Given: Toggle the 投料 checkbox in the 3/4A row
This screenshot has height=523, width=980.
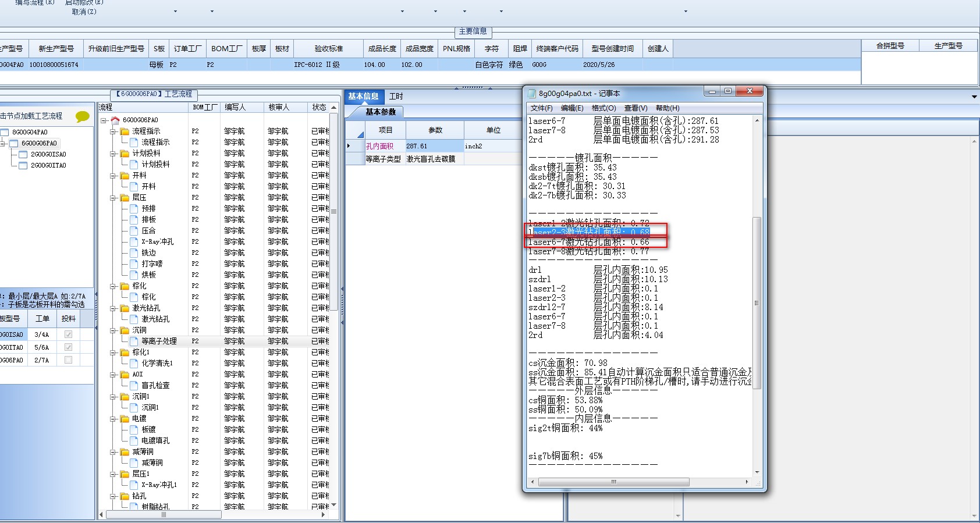Looking at the screenshot, I should tap(68, 335).
